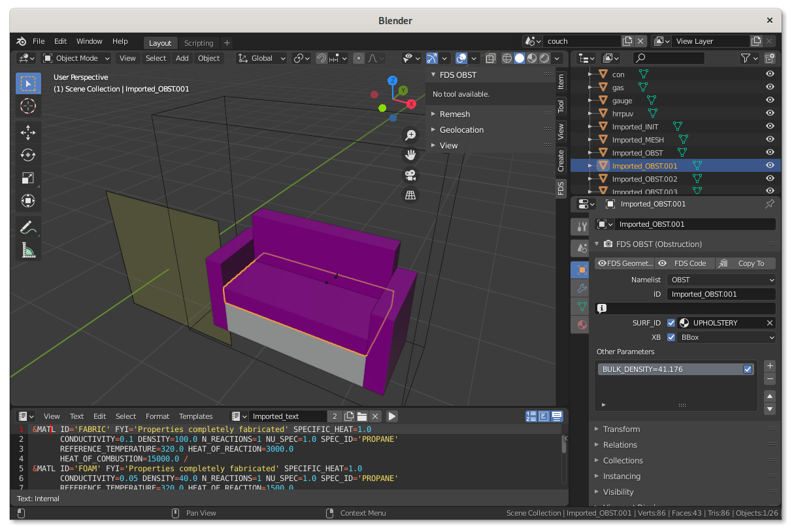Select the Select Box tool
This screenshot has width=794, height=532.
pos(28,83)
